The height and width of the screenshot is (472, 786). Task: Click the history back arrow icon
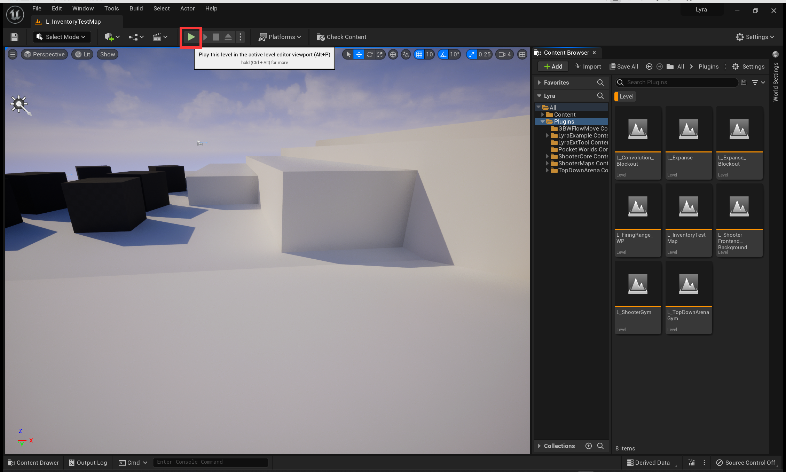(649, 67)
